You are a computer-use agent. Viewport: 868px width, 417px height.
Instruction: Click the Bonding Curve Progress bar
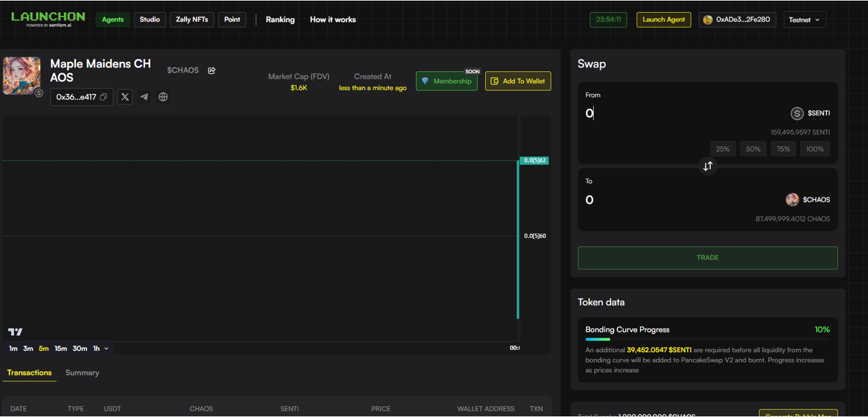point(708,339)
